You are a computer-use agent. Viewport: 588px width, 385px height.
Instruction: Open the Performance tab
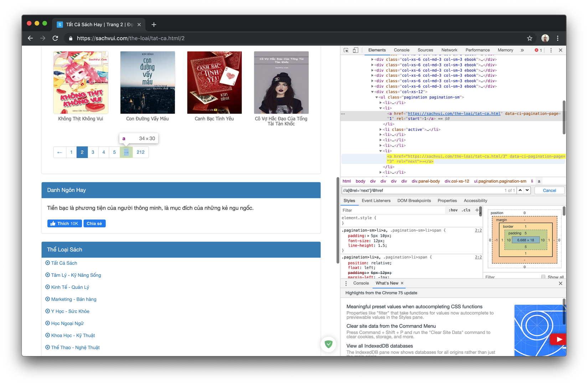(x=478, y=50)
